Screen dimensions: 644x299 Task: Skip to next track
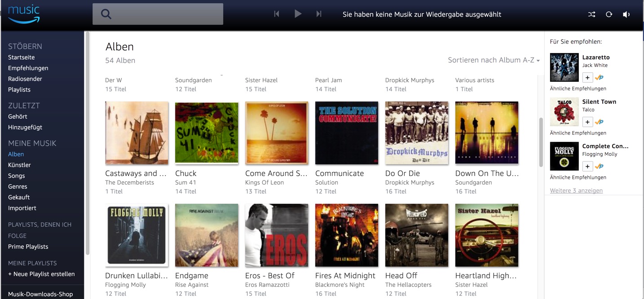point(319,14)
